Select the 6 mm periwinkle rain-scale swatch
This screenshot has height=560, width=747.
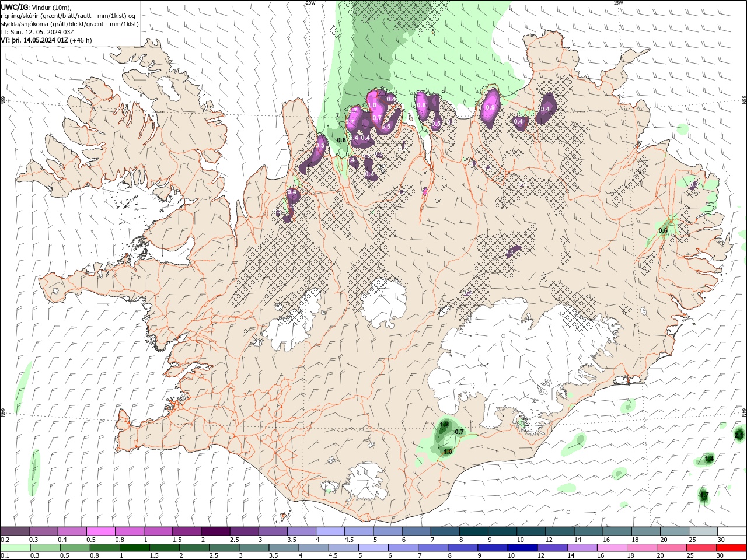pos(403,548)
